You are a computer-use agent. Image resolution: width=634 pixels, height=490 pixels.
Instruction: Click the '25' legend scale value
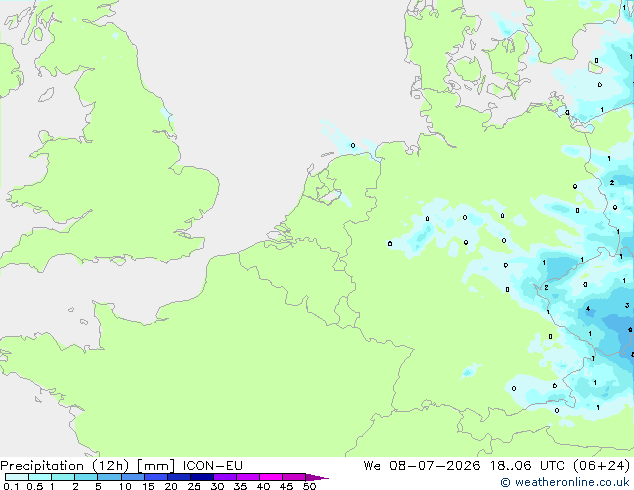[194, 486]
